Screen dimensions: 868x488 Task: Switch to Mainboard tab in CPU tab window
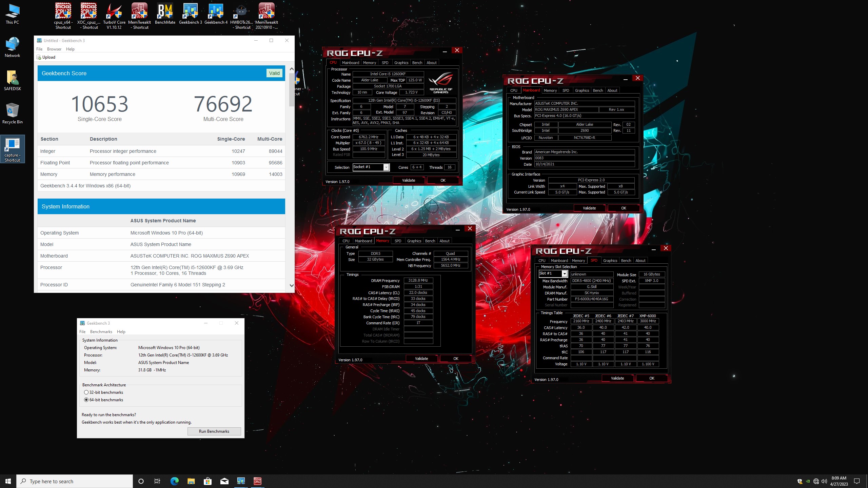click(x=350, y=63)
